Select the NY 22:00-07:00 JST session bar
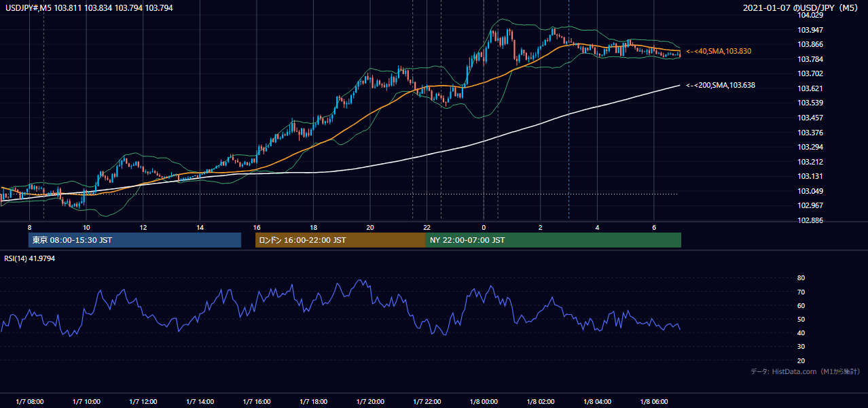The image size is (868, 408). click(554, 240)
